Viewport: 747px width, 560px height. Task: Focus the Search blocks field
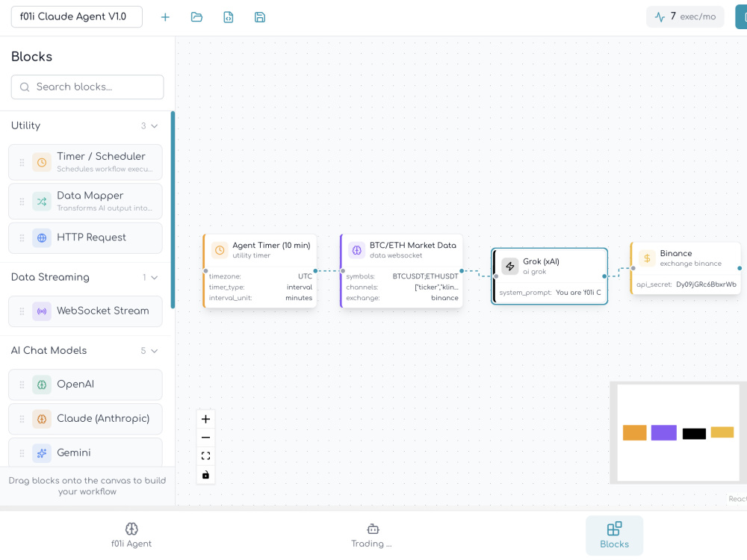point(87,87)
